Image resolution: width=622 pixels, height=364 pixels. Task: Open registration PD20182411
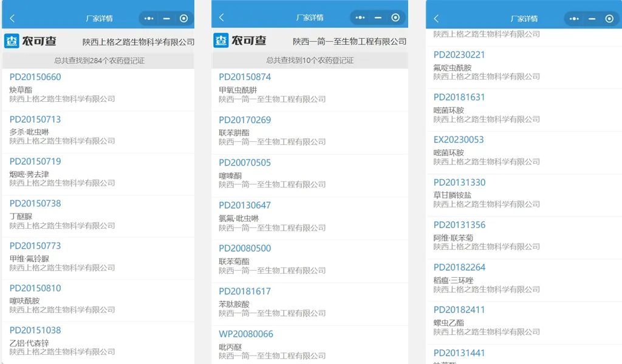[x=459, y=309]
